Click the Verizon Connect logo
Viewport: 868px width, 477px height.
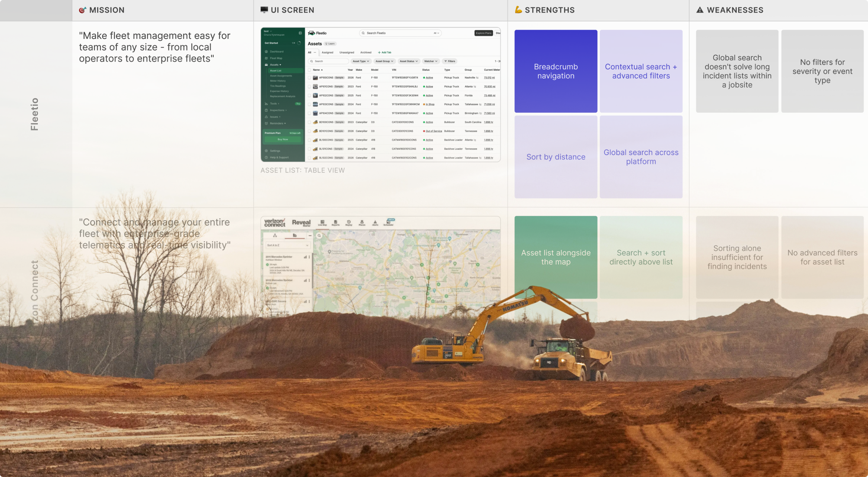274,223
